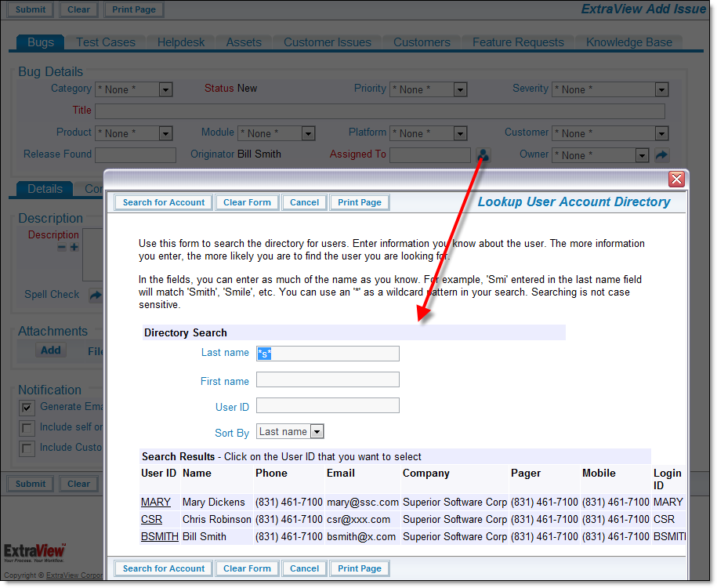The width and height of the screenshot is (717, 588).
Task: Select the CSR user ID link
Action: pos(151,520)
